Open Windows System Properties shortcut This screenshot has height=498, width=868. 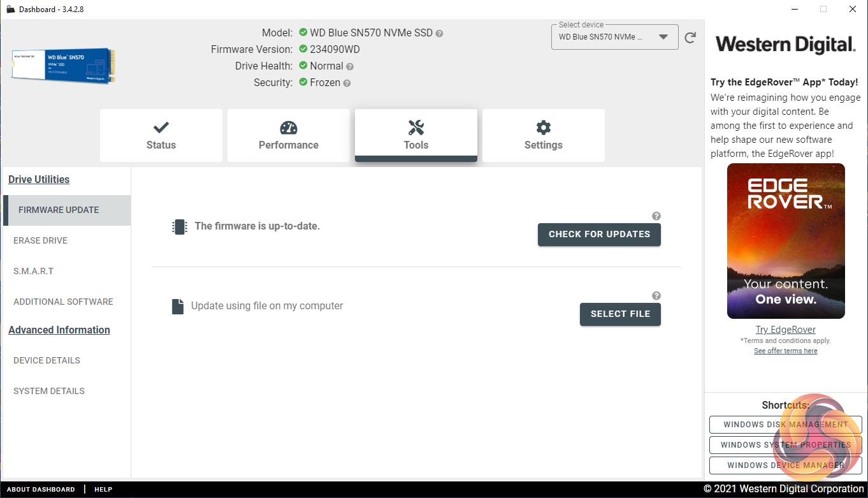(x=786, y=445)
